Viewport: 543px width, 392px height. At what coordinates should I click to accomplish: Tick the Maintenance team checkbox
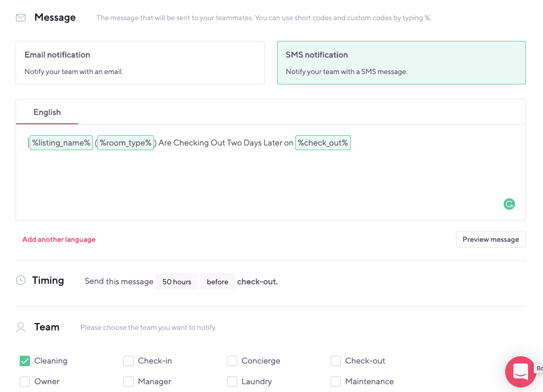(x=336, y=382)
